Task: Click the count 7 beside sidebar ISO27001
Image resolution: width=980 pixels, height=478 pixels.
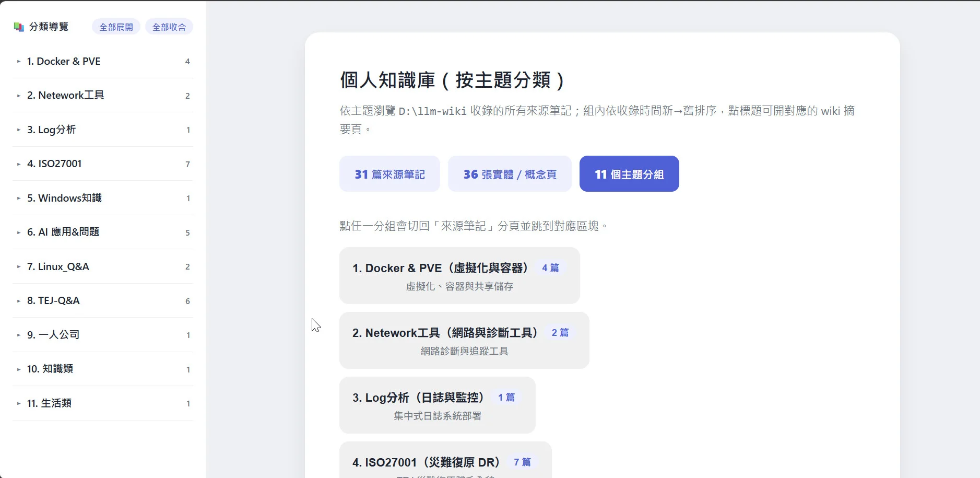Action: (187, 165)
